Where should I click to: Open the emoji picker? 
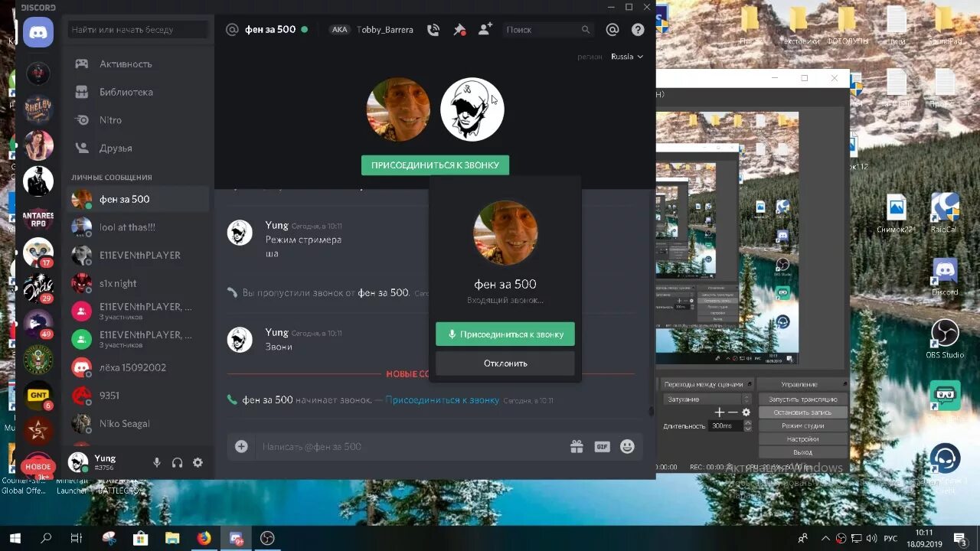[627, 446]
